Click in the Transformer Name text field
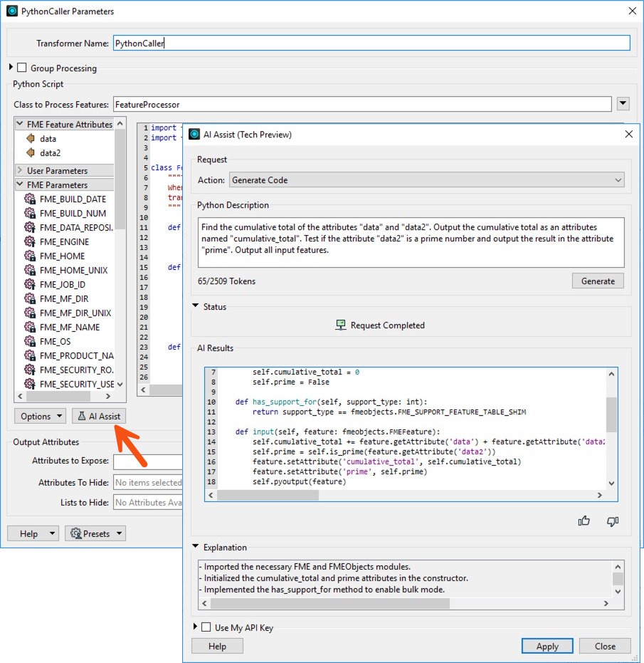 370,43
